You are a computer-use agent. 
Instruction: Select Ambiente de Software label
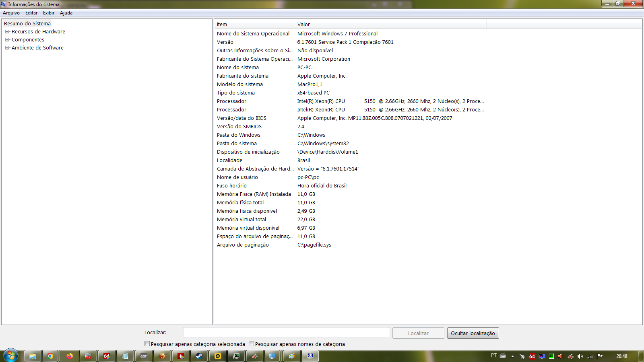pyautogui.click(x=37, y=47)
